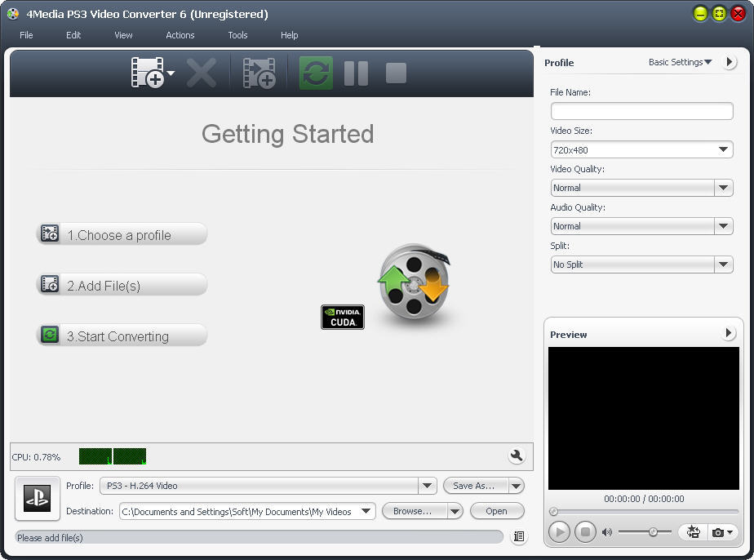This screenshot has height=560, width=754.
Task: Open the Destination path dropdown
Action: pyautogui.click(x=366, y=511)
